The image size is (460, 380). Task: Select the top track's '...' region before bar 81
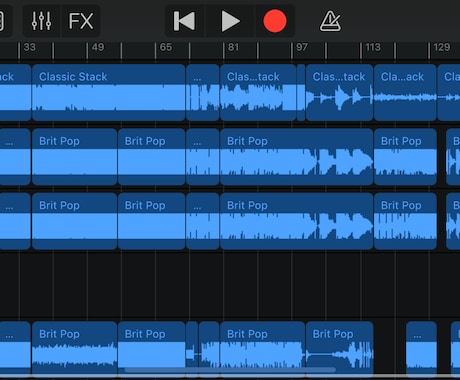tap(203, 92)
